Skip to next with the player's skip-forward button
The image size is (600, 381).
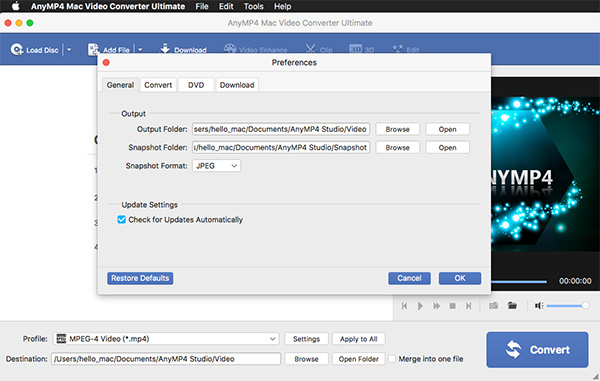[468, 306]
